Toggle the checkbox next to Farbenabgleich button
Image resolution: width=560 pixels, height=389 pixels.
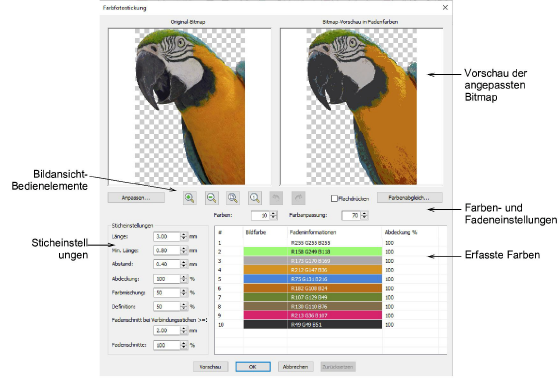[x=334, y=198]
